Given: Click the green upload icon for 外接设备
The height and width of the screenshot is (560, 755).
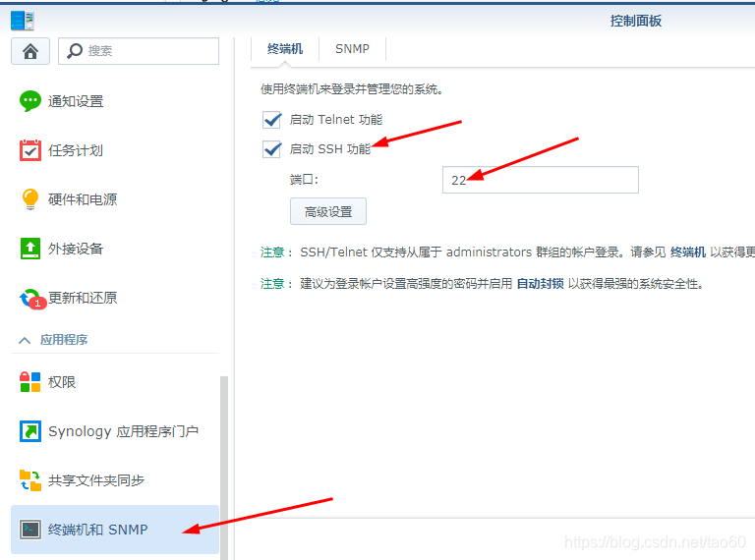Looking at the screenshot, I should pos(30,249).
